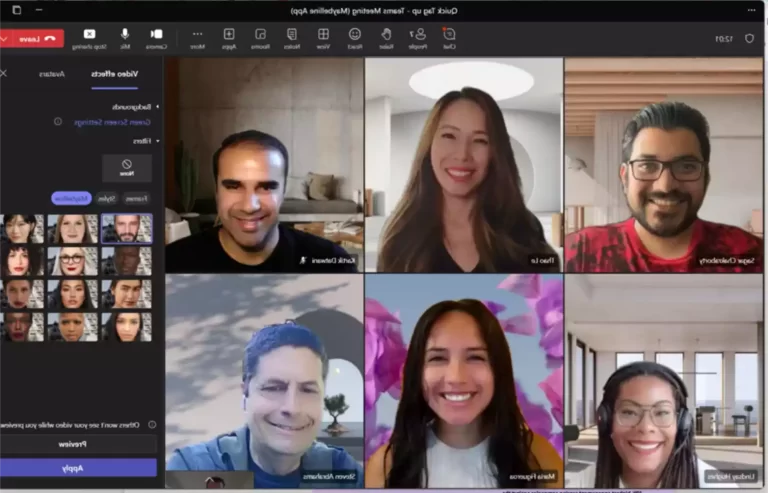The height and width of the screenshot is (493, 768).
Task: Click Steven Abrahams' video tile
Action: pos(264,380)
